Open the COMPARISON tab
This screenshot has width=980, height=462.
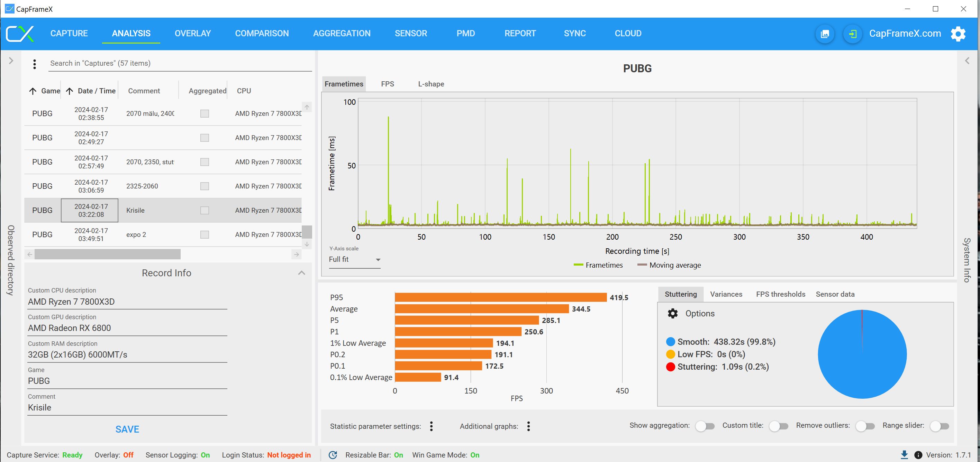point(262,34)
